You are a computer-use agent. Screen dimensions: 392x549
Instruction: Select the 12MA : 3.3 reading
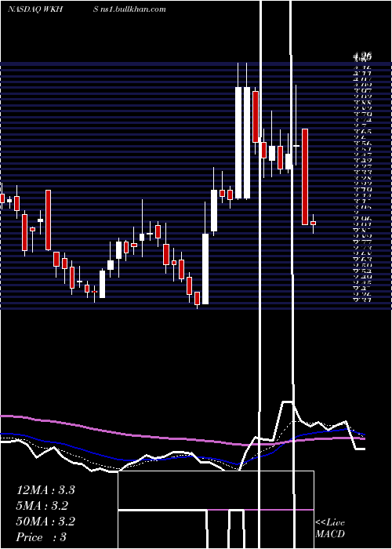45,490
